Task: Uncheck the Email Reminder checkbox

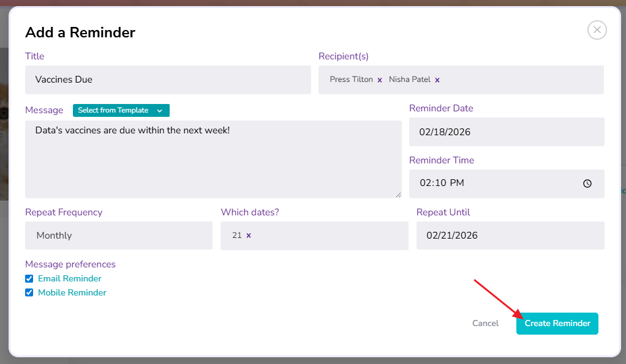Action: (29, 279)
